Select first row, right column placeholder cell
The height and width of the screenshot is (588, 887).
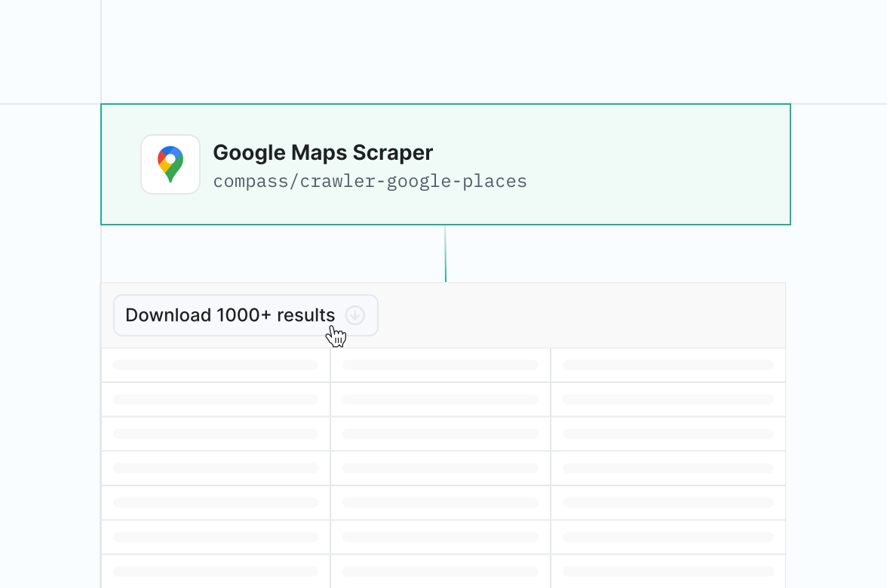pyautogui.click(x=668, y=365)
